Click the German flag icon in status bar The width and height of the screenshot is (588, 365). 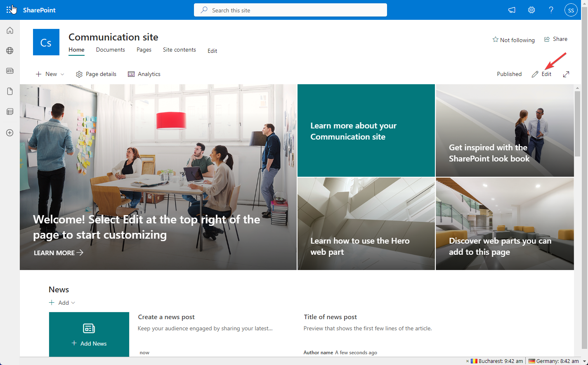pyautogui.click(x=532, y=361)
